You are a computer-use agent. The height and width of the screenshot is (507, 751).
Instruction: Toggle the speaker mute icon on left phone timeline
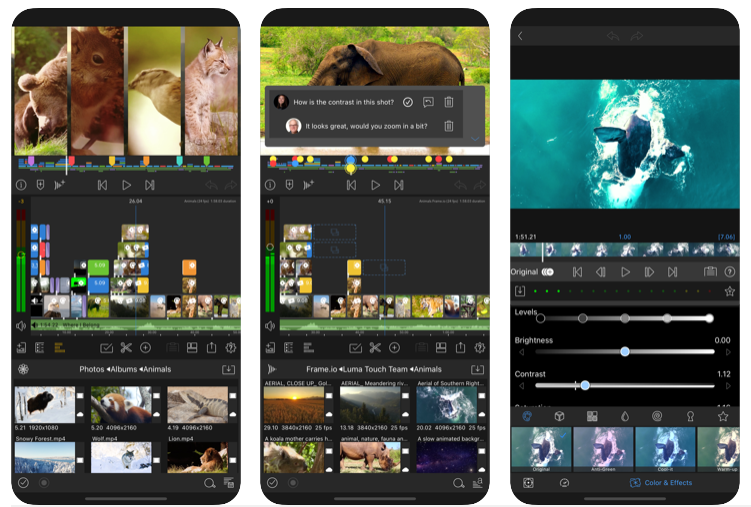[x=21, y=326]
